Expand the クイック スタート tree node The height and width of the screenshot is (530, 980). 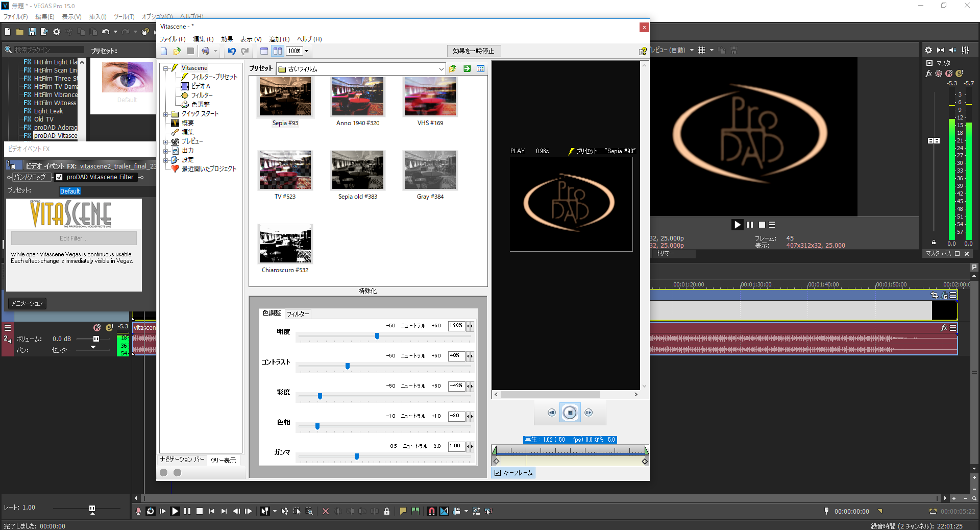click(x=165, y=114)
